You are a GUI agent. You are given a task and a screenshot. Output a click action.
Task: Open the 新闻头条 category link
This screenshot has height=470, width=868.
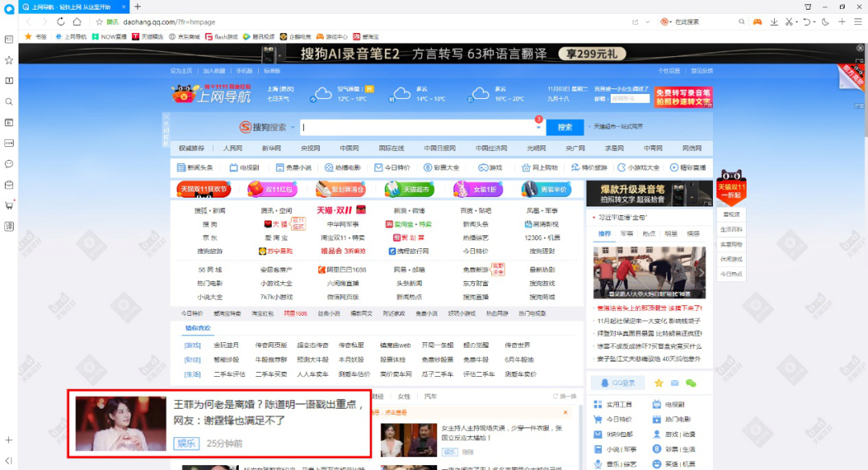(194, 167)
